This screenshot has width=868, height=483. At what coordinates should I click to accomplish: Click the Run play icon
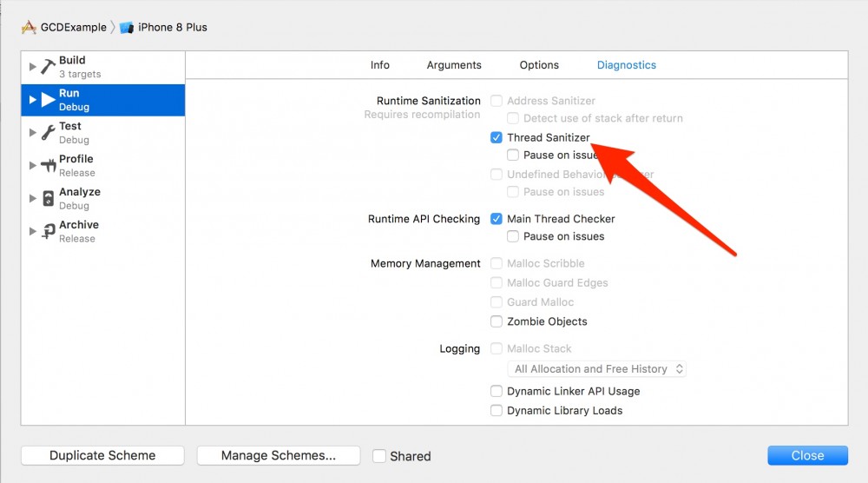point(48,100)
